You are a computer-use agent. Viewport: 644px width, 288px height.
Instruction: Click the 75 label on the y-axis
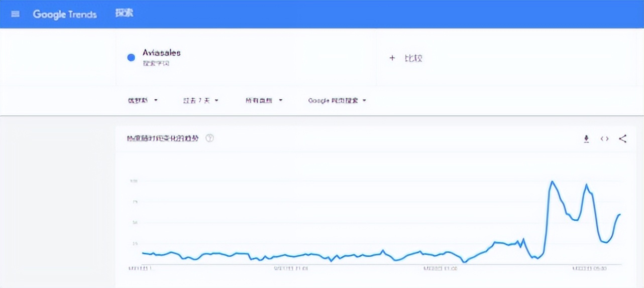tap(135, 202)
